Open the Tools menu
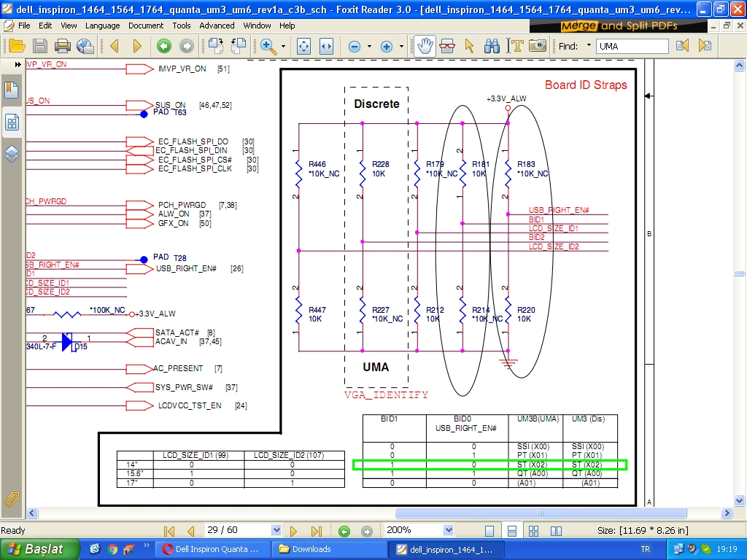This screenshot has width=747, height=560. tap(182, 26)
